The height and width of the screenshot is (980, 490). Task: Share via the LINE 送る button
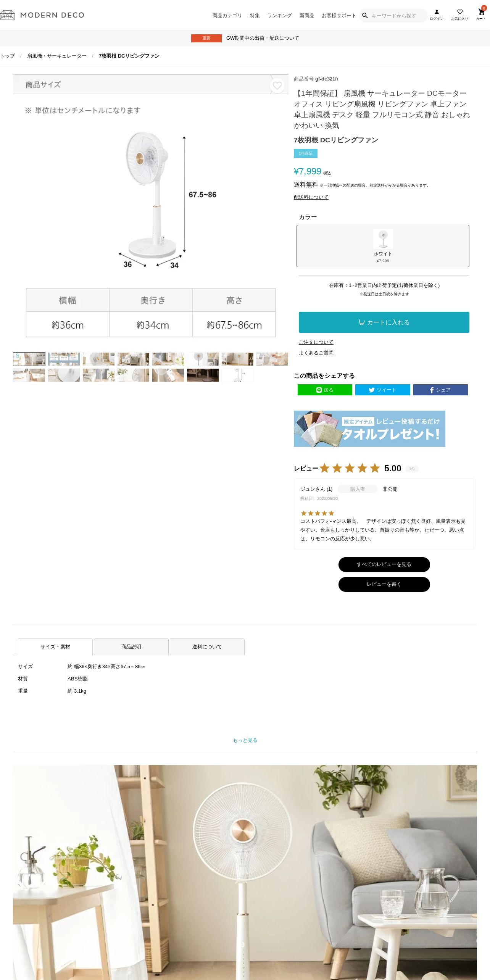click(325, 390)
